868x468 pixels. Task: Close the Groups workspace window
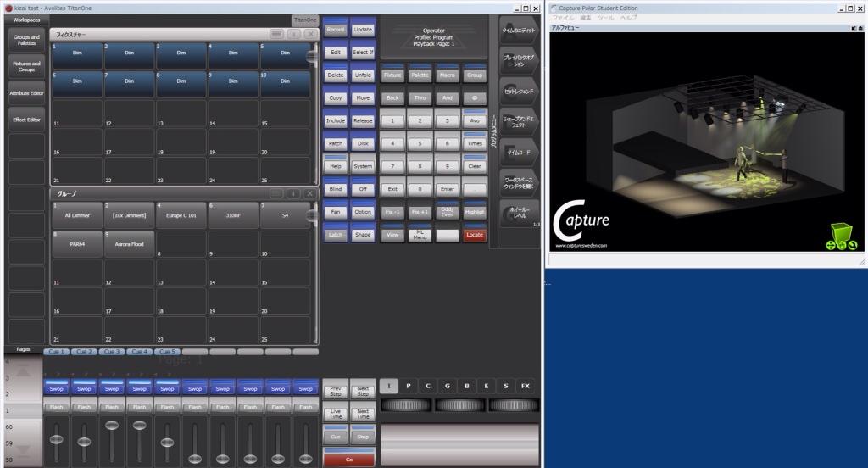(x=310, y=193)
